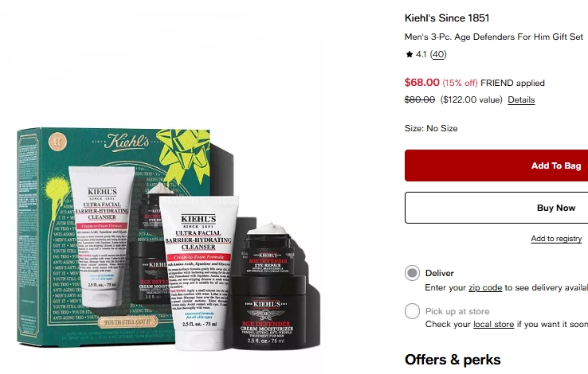Click the Age Defender Cream Moisturizer jar

pyautogui.click(x=267, y=313)
